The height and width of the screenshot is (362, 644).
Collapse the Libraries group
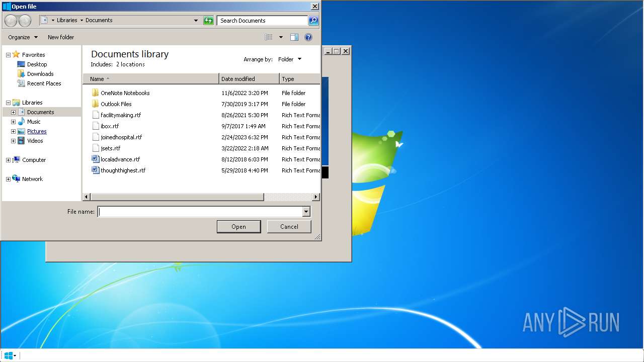pos(8,103)
